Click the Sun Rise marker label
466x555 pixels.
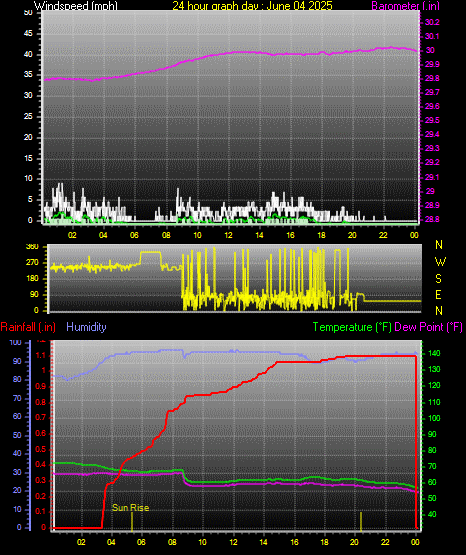pyautogui.click(x=131, y=508)
